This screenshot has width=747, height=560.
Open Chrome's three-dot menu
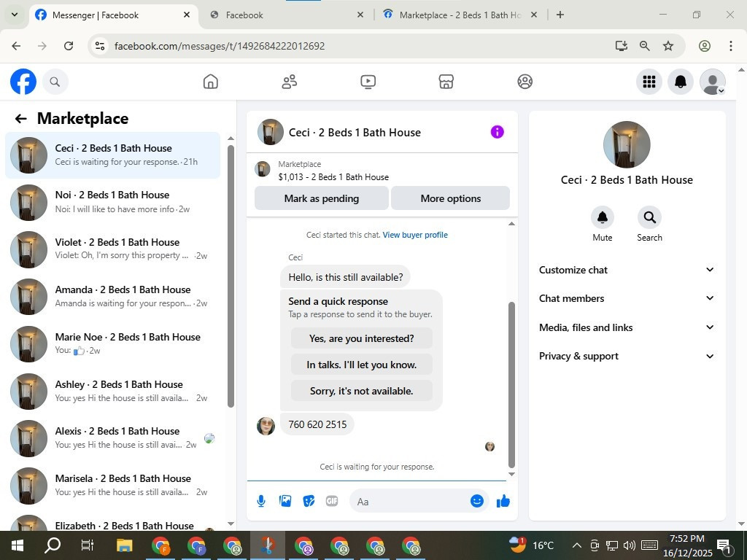[730, 46]
